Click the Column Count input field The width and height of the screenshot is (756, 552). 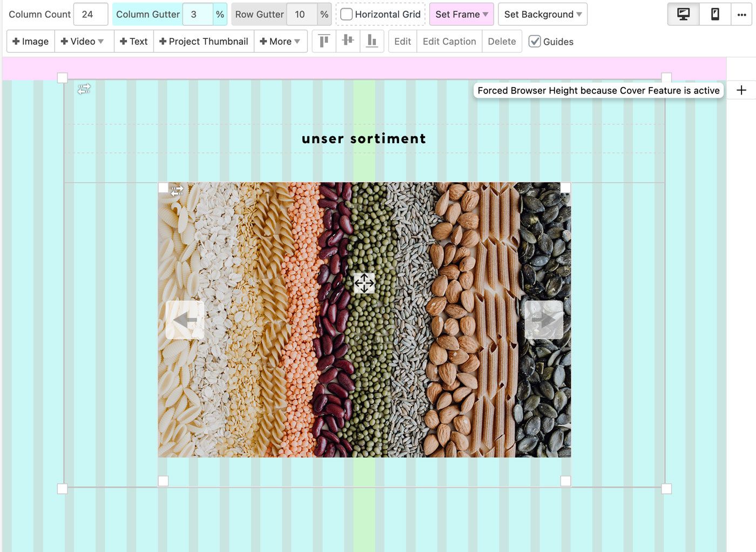pos(90,15)
